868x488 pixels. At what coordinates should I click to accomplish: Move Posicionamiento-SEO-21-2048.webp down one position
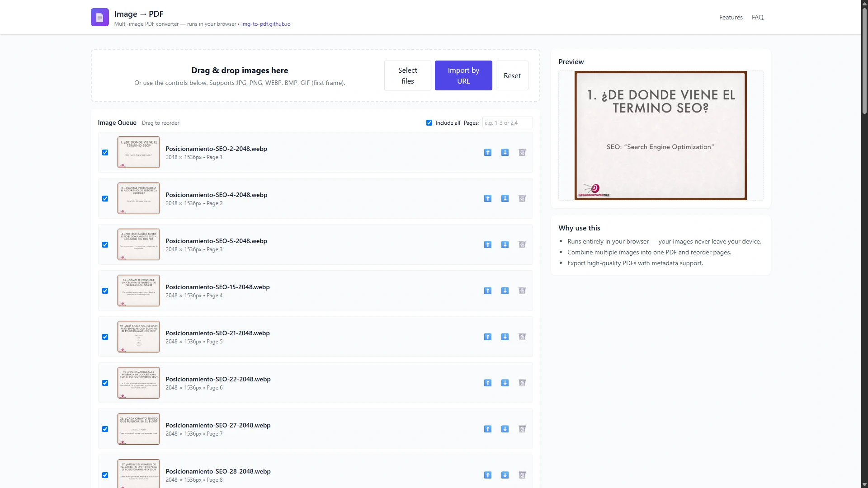[x=505, y=337]
